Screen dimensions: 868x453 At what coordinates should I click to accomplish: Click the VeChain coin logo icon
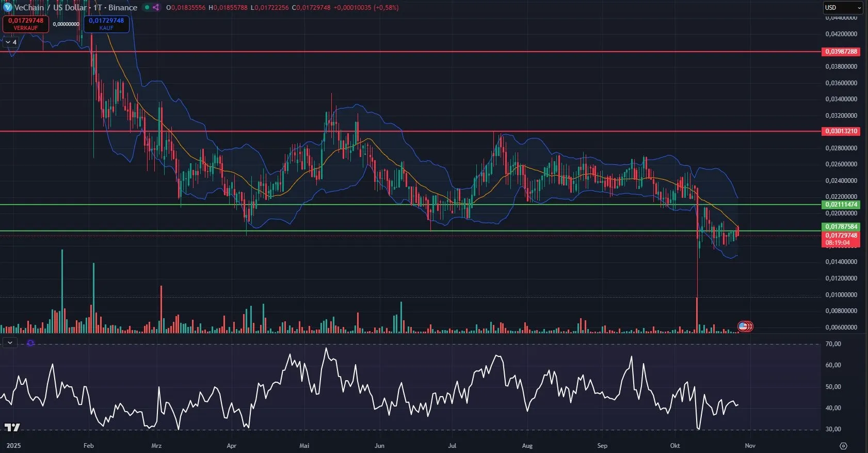pyautogui.click(x=7, y=7)
